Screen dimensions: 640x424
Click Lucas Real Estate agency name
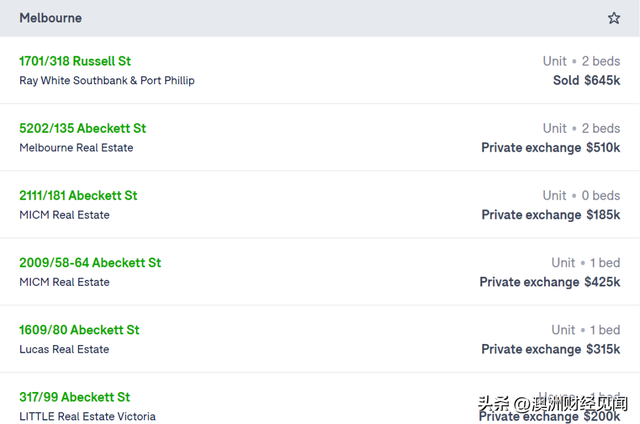[64, 349]
